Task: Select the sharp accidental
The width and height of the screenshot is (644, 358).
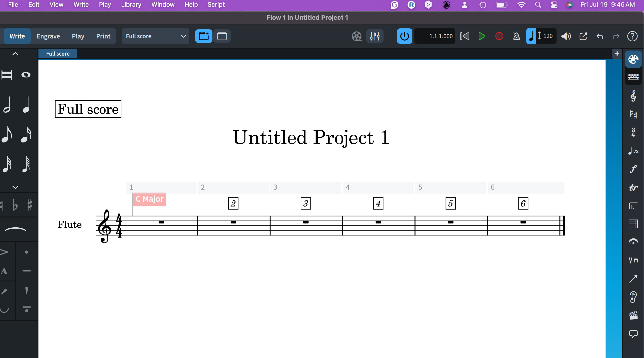Action: click(30, 205)
